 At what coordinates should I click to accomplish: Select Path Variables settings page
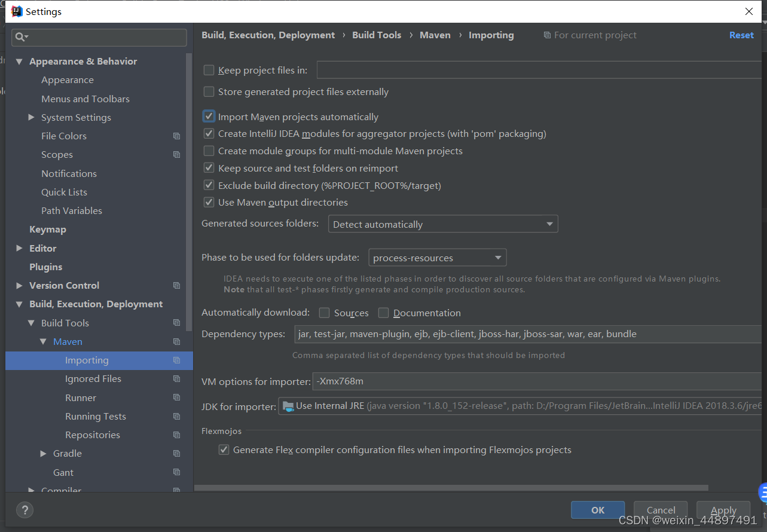pyautogui.click(x=72, y=210)
